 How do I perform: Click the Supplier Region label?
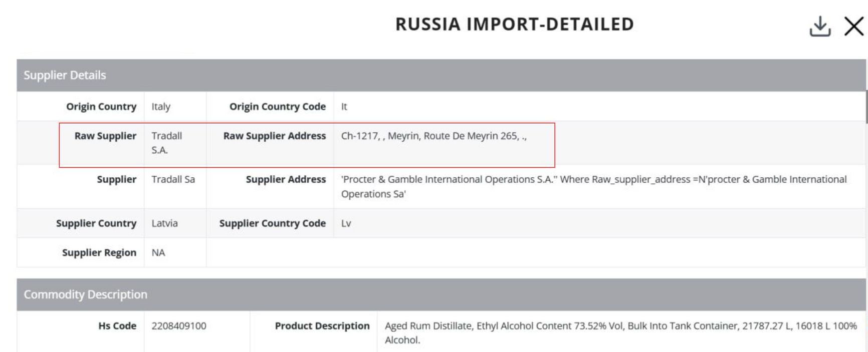coord(99,253)
